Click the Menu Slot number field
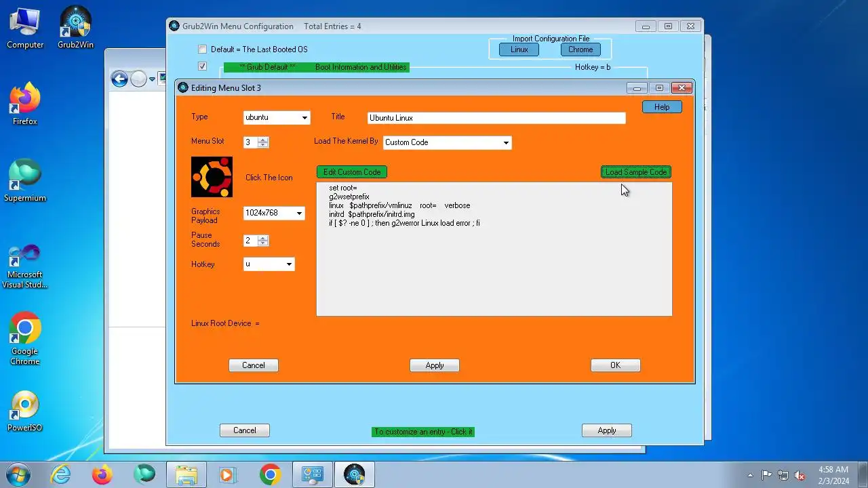The width and height of the screenshot is (868, 488). click(251, 142)
